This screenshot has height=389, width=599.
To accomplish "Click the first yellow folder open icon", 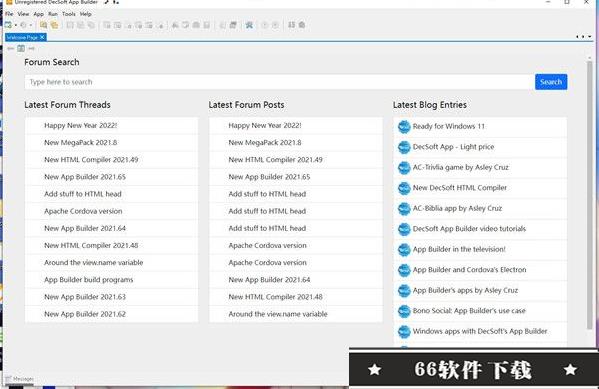I will (x=44, y=25).
